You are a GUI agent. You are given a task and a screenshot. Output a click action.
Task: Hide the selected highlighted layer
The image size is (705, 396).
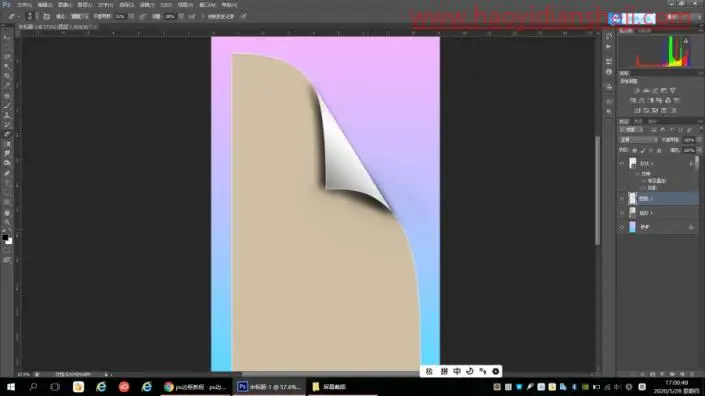tap(622, 198)
